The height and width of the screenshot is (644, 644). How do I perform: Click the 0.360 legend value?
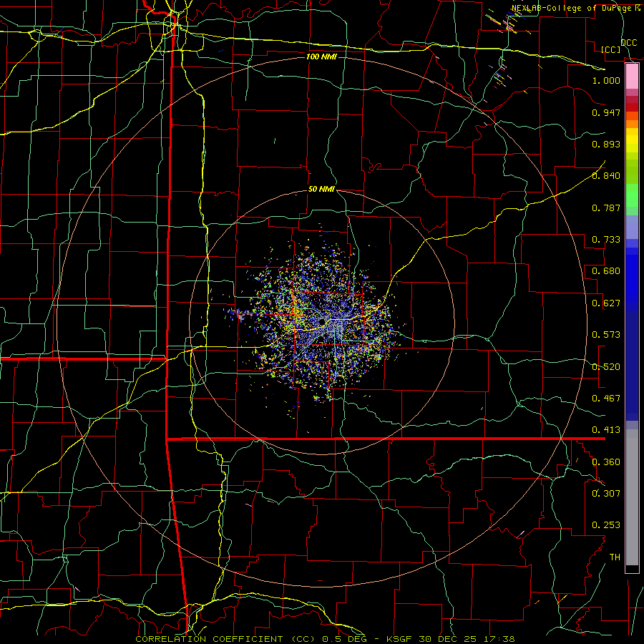click(x=606, y=462)
